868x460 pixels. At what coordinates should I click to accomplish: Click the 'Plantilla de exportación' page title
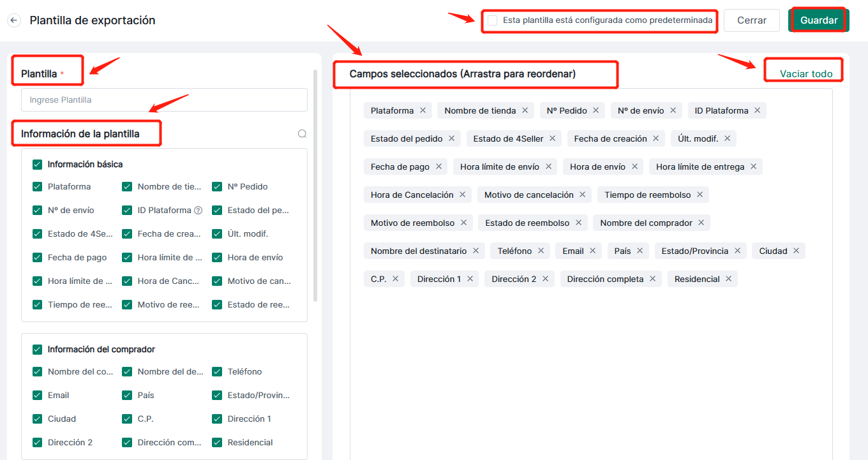(93, 20)
